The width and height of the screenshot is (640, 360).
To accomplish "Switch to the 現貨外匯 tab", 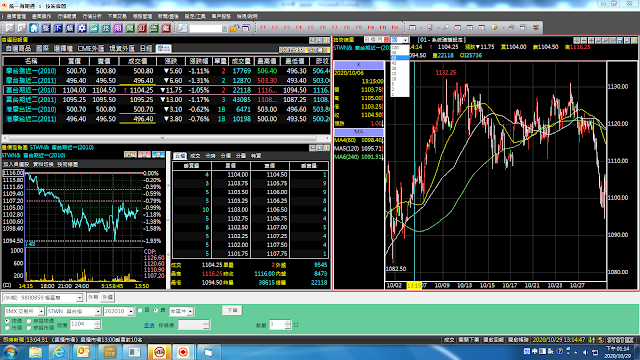I will point(122,49).
